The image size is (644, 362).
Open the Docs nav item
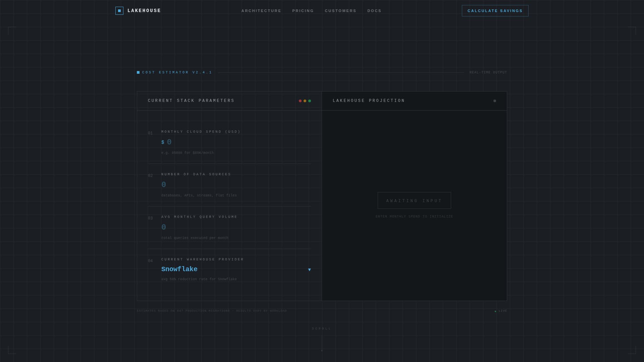[374, 11]
